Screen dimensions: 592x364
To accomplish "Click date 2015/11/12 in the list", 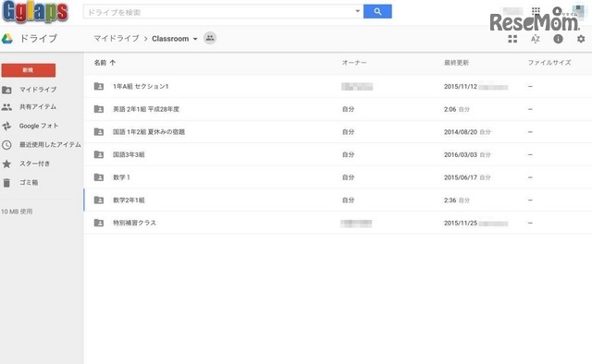I will [x=461, y=86].
